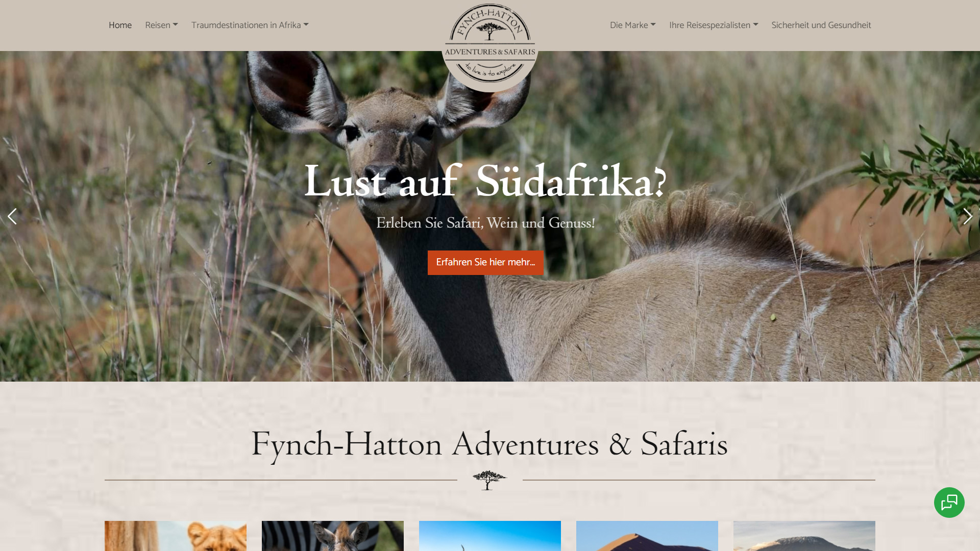Advance carousel with right arrow
980x551 pixels.
(x=967, y=216)
